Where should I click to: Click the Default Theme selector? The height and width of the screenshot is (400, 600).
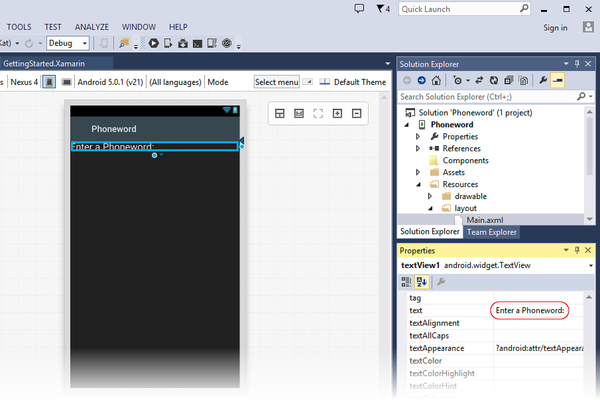click(x=358, y=82)
